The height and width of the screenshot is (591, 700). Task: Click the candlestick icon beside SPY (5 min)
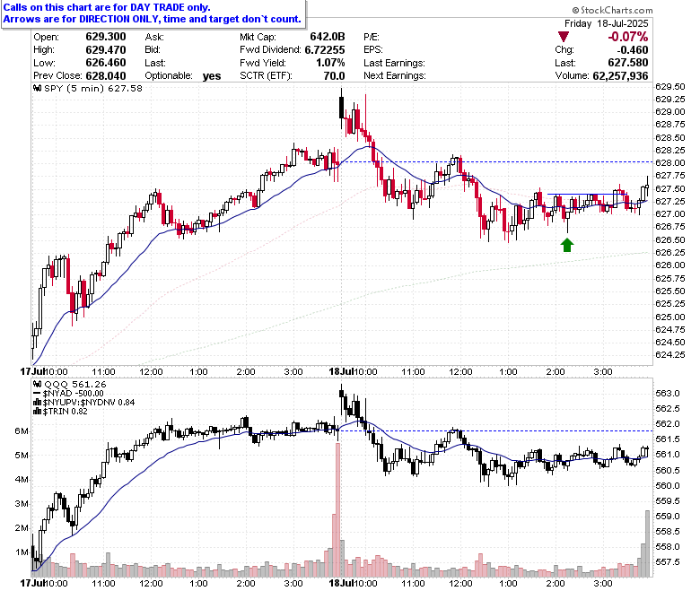coord(38,88)
